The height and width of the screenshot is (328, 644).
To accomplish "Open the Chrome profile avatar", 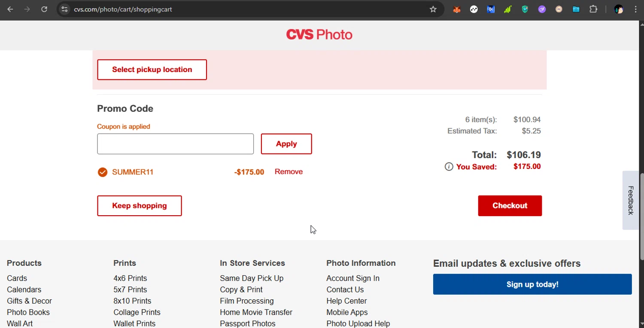I will point(619,9).
